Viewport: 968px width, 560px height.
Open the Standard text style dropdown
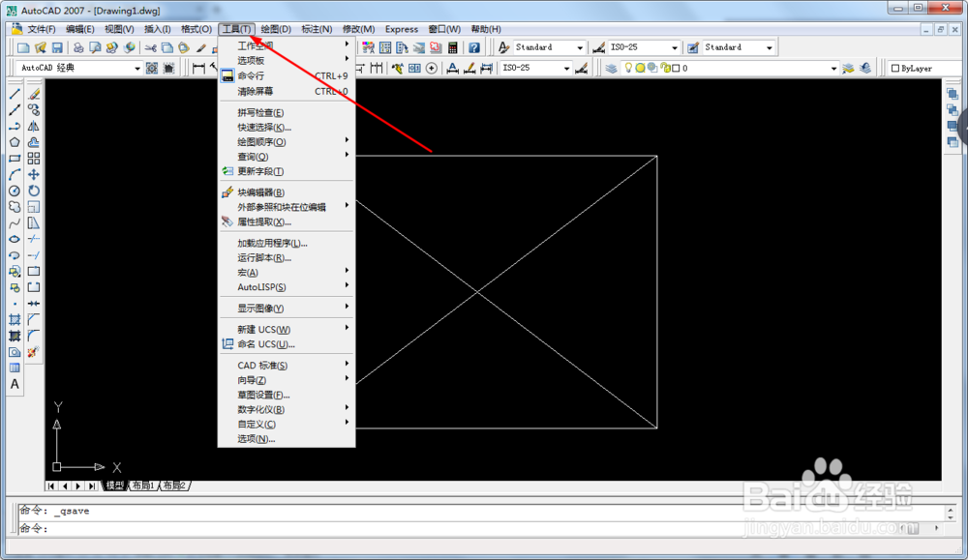[580, 47]
